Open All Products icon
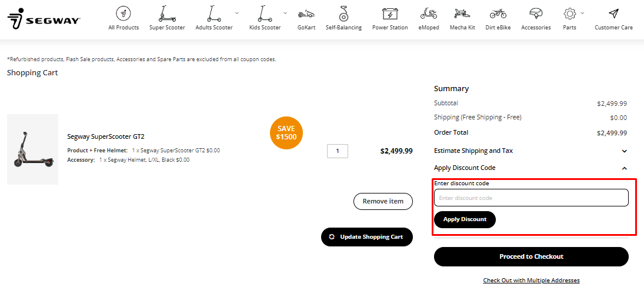The height and width of the screenshot is (287, 644). pos(124,14)
